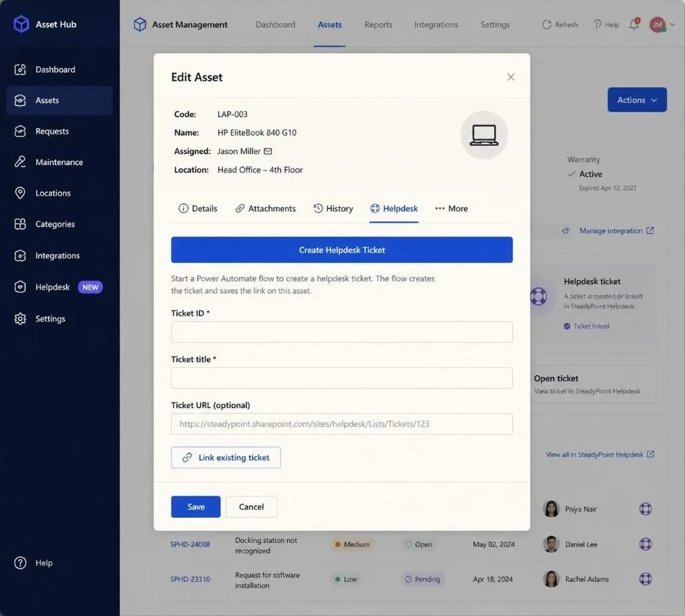Image resolution: width=685 pixels, height=616 pixels.
Task: Go to Maintenance in the sidebar
Action: pyautogui.click(x=60, y=162)
